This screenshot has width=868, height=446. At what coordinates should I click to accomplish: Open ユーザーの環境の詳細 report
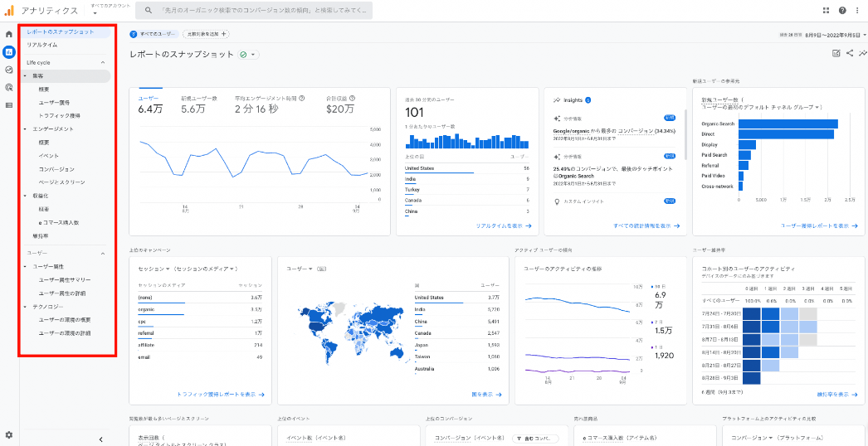point(64,333)
